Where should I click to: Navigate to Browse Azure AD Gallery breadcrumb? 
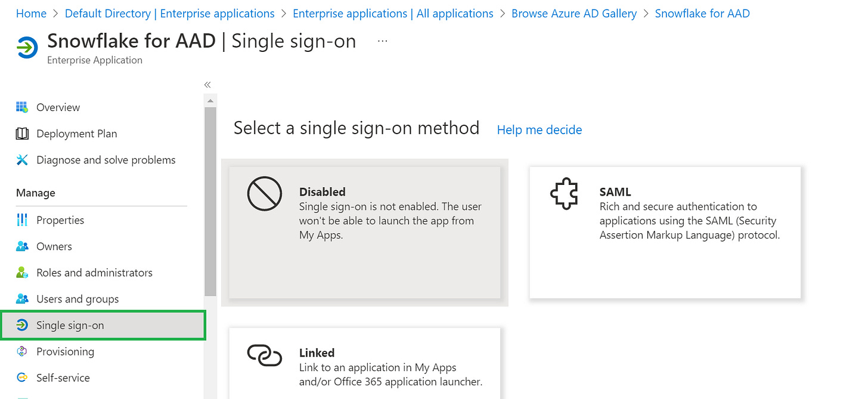(573, 13)
